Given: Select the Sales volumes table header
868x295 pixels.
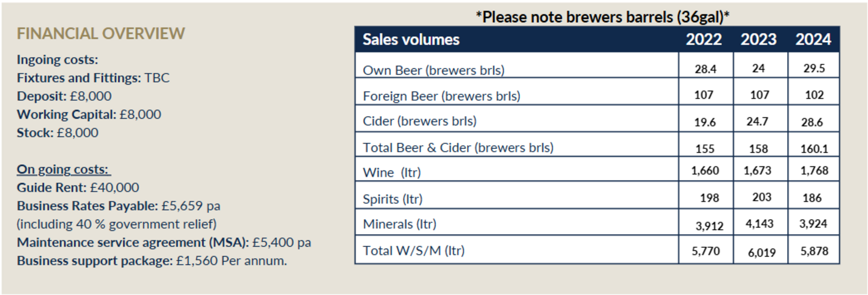Looking at the screenshot, I should 411,40.
